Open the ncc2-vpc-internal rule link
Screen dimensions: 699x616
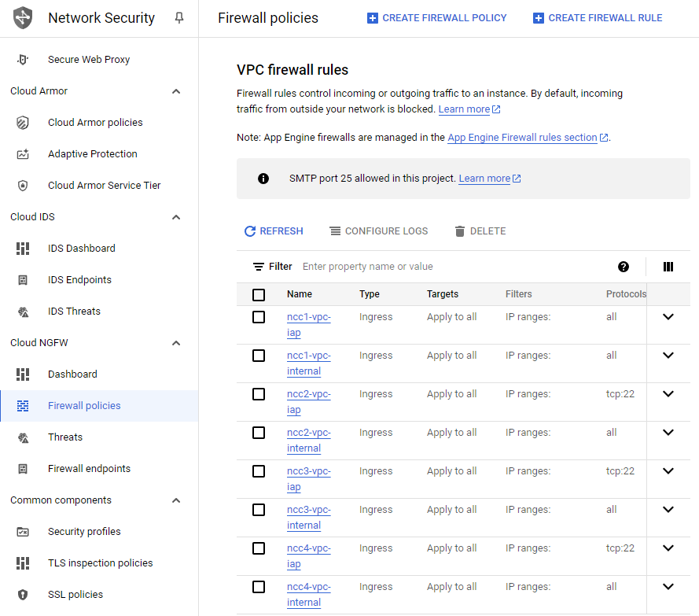click(309, 441)
